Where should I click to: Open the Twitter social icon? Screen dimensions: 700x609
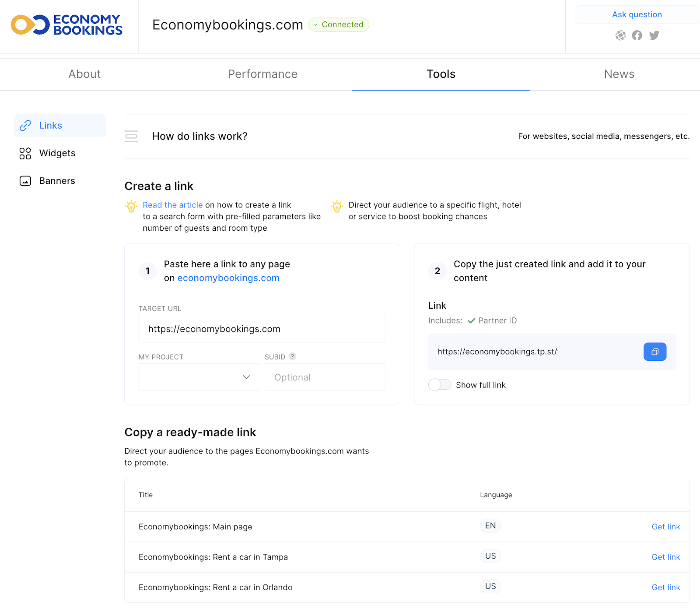(x=654, y=35)
